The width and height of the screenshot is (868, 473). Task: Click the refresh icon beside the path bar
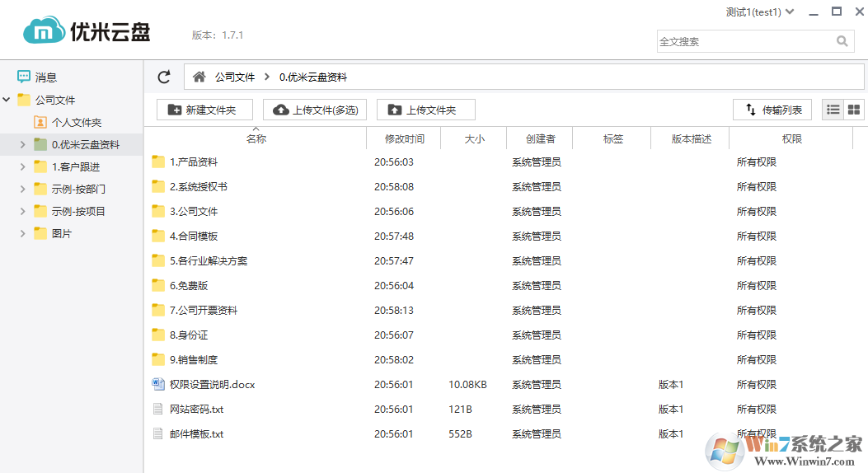(164, 77)
